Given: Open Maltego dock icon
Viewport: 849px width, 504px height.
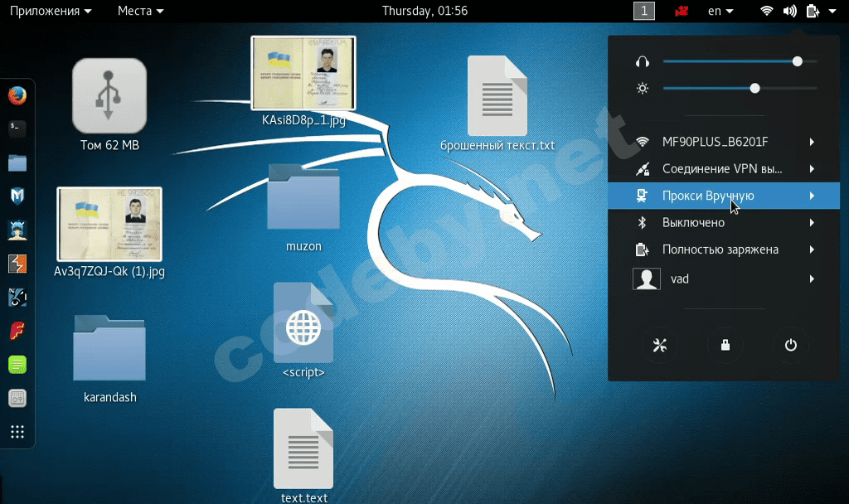Looking at the screenshot, I should (17, 298).
